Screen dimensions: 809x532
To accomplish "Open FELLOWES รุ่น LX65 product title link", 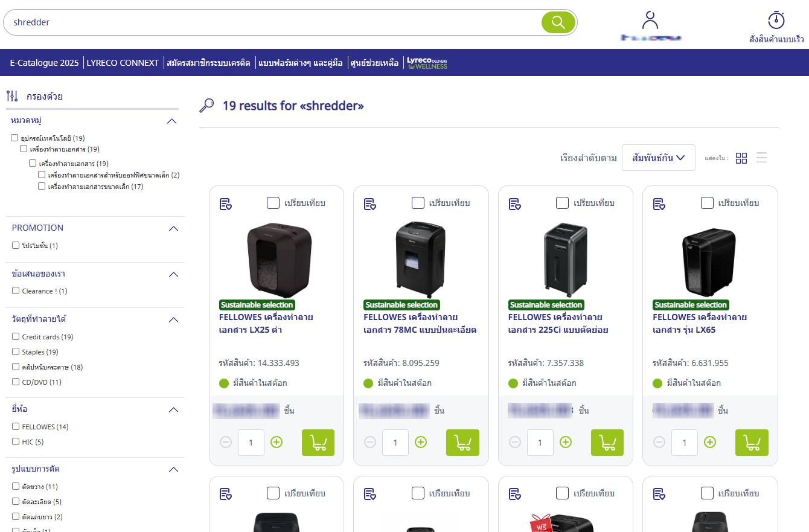I will click(x=700, y=324).
